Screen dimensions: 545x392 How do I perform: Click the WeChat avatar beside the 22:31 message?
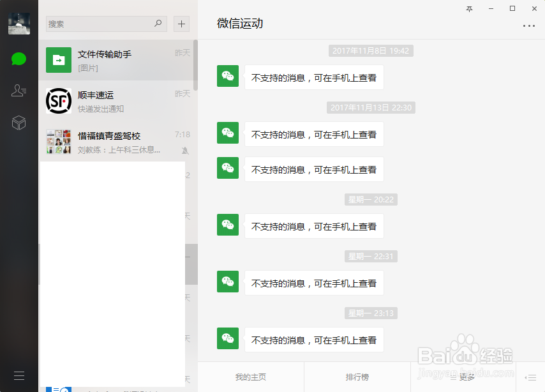(228, 282)
